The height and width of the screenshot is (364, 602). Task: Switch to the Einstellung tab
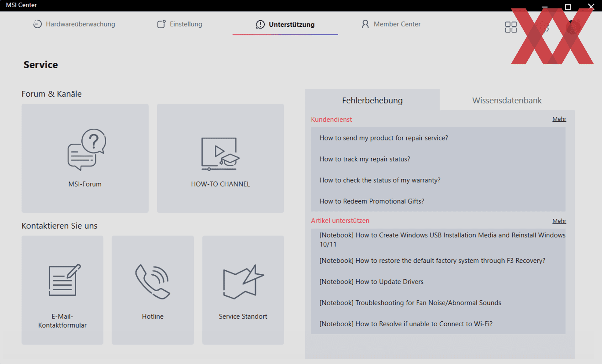(x=180, y=24)
